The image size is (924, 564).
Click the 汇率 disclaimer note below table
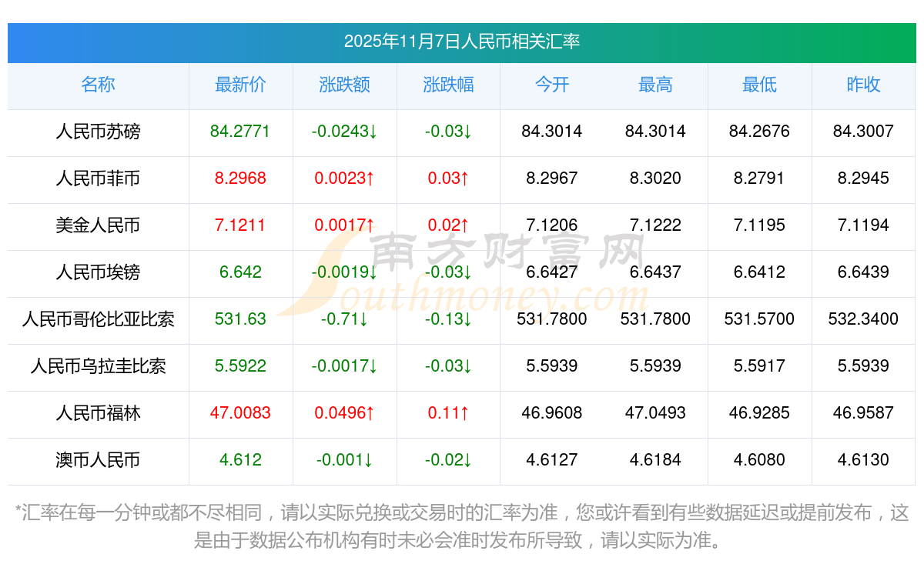pos(461,526)
